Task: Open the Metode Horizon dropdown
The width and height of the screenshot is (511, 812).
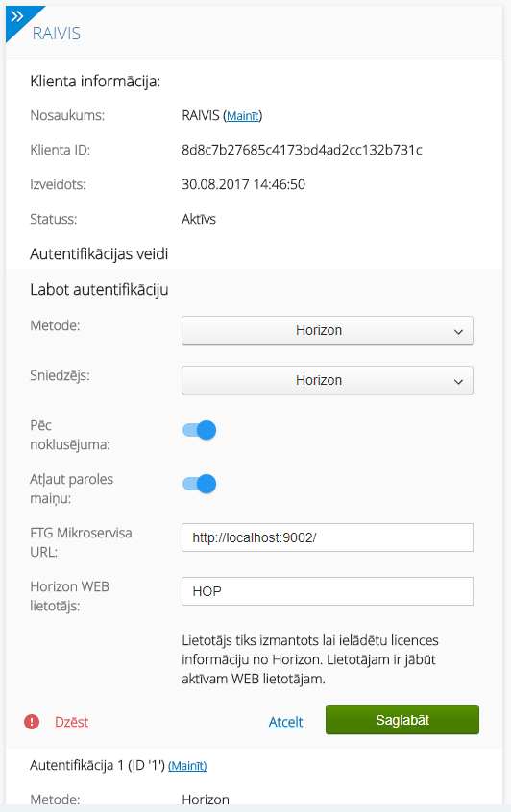Action: pyautogui.click(x=327, y=330)
